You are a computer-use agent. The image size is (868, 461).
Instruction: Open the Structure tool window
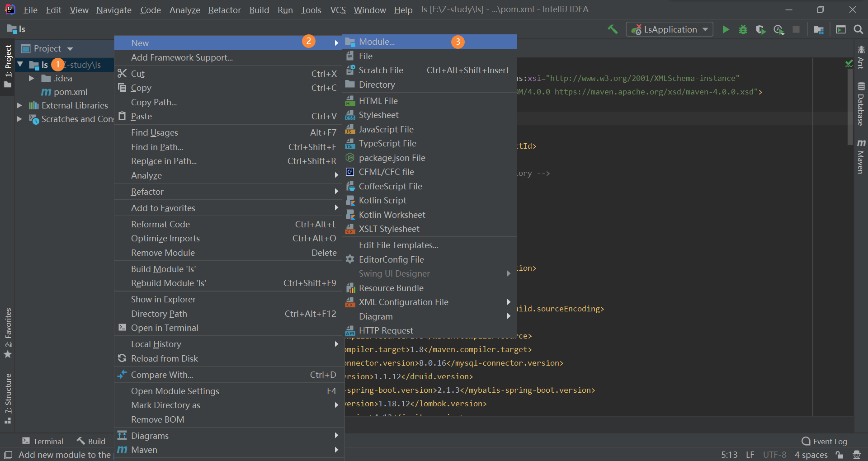(8, 399)
